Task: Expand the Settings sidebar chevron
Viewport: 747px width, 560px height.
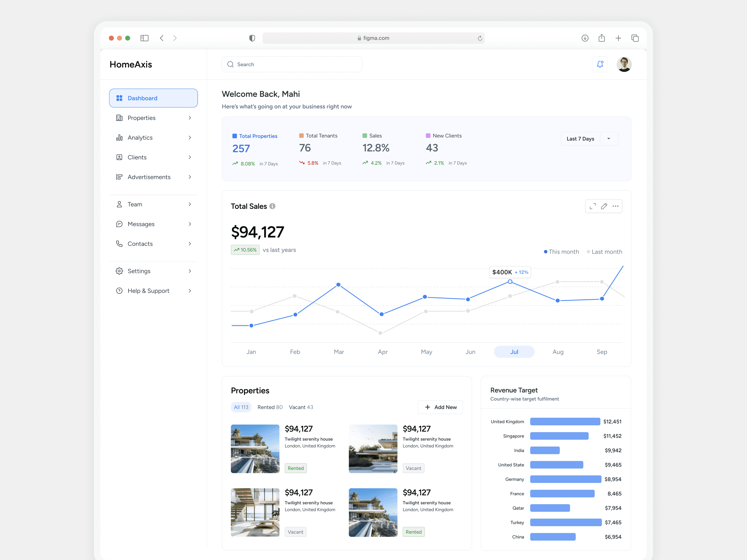Action: [x=190, y=271]
